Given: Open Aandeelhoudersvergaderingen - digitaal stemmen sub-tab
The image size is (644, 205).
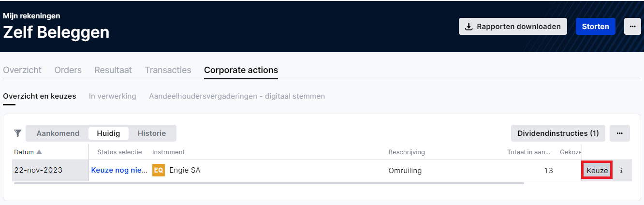Looking at the screenshot, I should click(x=237, y=96).
